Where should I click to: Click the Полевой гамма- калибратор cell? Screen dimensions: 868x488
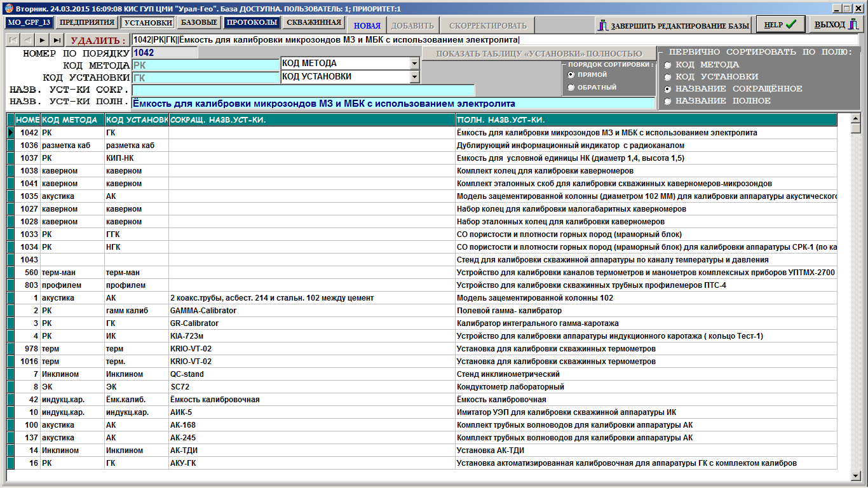[646, 311]
